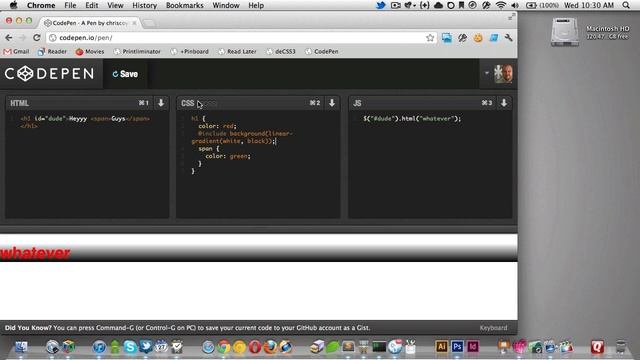Screen dimensions: 640x360
Task: Open Keyboard shortcuts link in footer
Action: (493, 328)
